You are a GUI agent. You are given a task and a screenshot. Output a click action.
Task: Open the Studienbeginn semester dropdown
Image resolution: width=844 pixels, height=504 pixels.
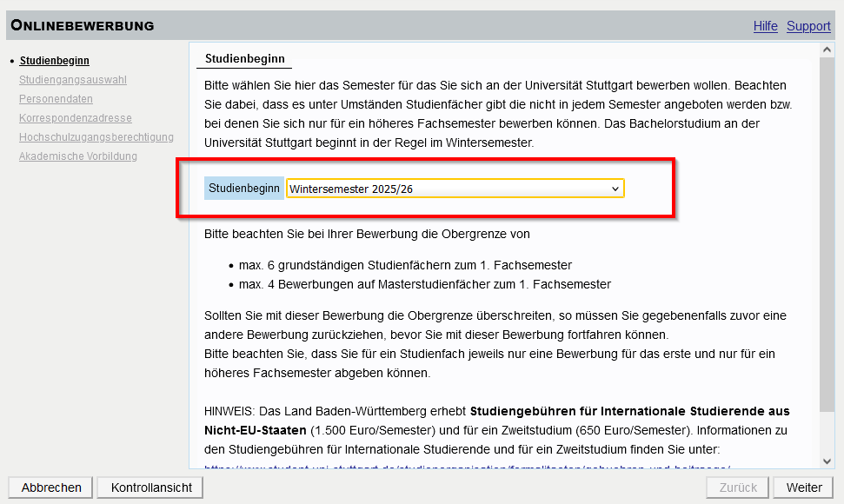tap(455, 189)
